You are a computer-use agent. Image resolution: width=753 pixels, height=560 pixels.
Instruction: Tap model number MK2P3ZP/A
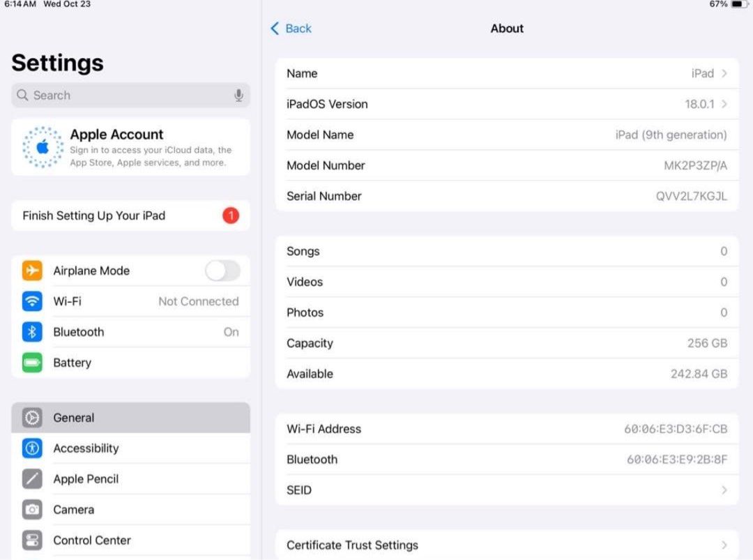pos(695,166)
